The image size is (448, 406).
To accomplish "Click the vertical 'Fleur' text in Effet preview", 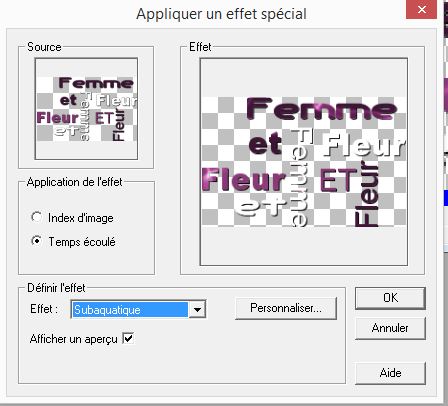I will pos(366,194).
